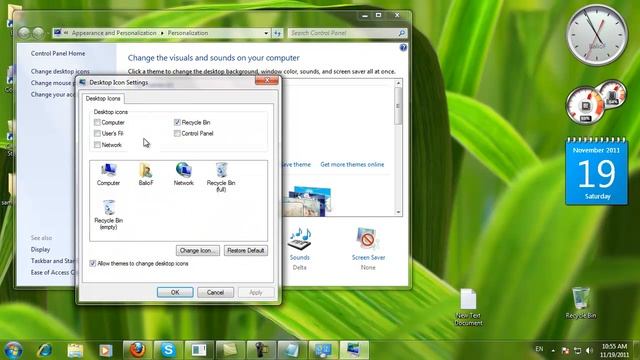Viewport: 640px width, 360px height.
Task: Click the Back navigation arrow
Action: pyautogui.click(x=24, y=33)
